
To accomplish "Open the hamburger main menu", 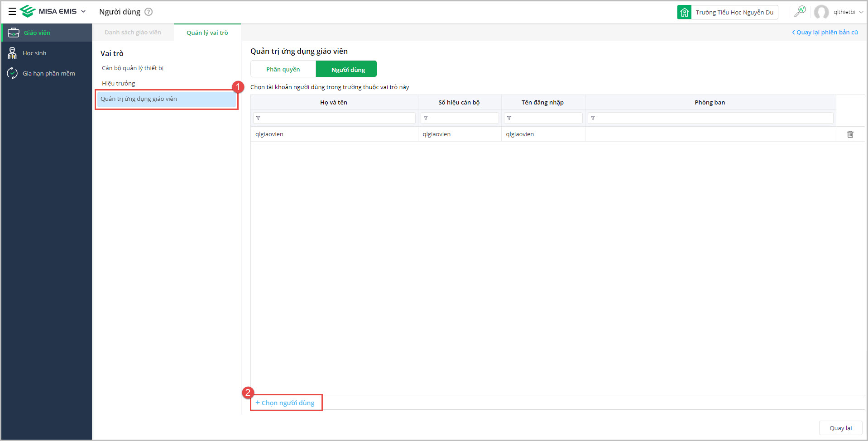I will pyautogui.click(x=12, y=11).
